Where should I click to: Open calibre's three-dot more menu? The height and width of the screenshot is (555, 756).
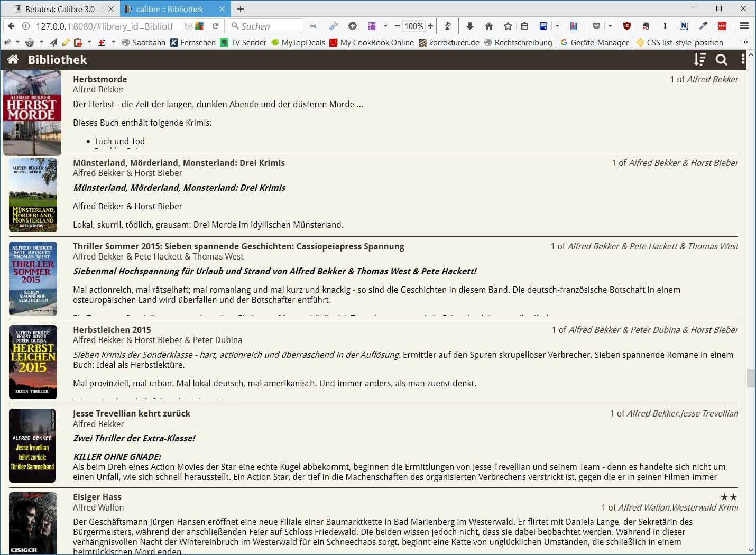coord(743,60)
